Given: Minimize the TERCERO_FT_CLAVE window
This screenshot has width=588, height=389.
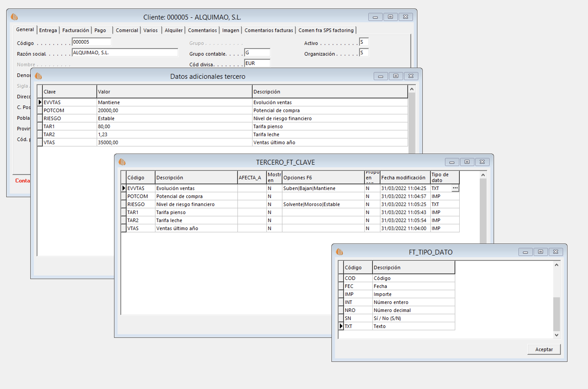Looking at the screenshot, I should (452, 162).
